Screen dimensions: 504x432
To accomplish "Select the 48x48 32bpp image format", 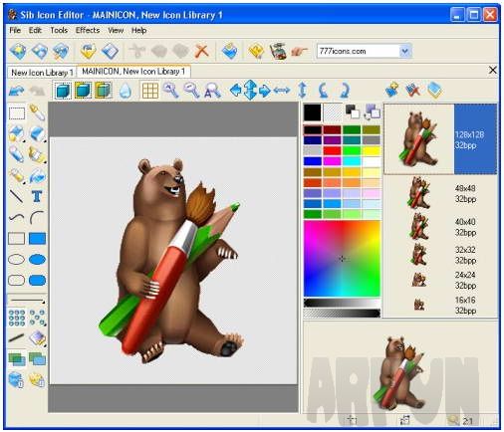I will 440,193.
